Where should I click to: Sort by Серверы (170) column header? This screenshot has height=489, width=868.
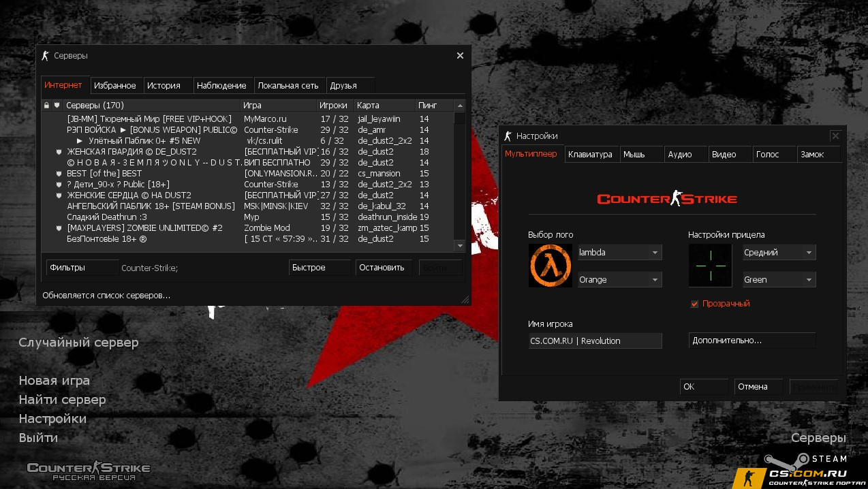[x=152, y=106]
